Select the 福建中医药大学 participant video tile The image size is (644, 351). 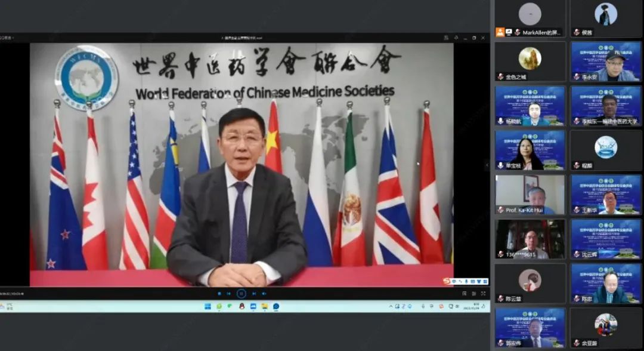pyautogui.click(x=606, y=106)
